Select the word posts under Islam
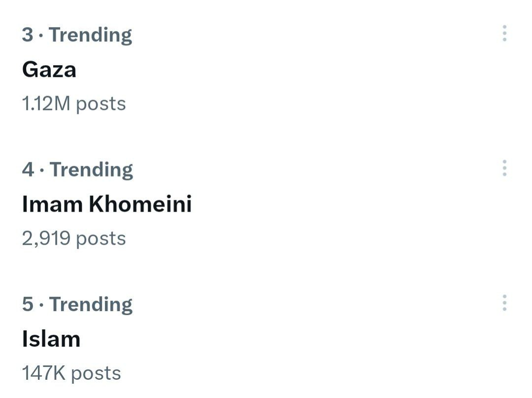 [96, 373]
